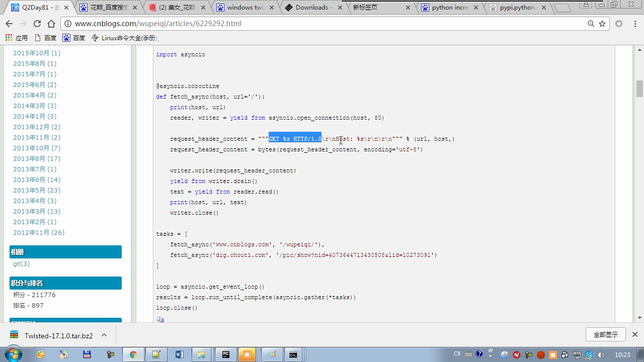Open PyCharm from the taskbar
The width and height of the screenshot is (644, 362).
(x=225, y=354)
